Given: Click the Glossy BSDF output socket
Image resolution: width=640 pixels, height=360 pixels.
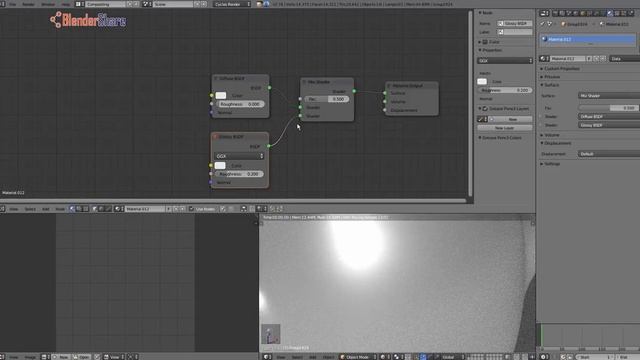Looking at the screenshot, I should (269, 146).
